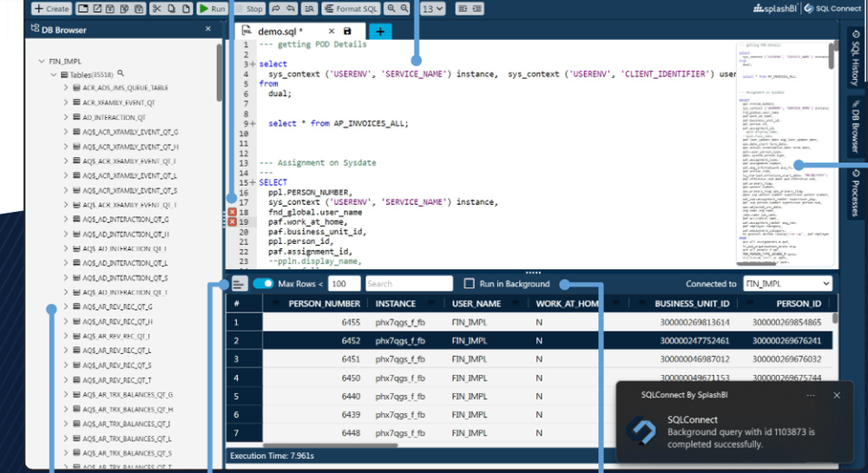Image resolution: width=868 pixels, height=473 pixels.
Task: Expand the ACR_XFAMILY_EVENT_QT table
Action: [x=65, y=102]
